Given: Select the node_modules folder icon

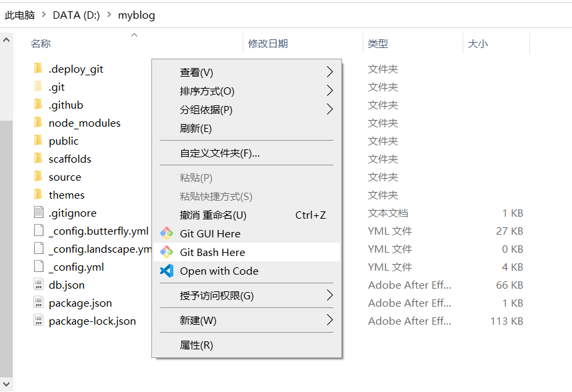Looking at the screenshot, I should click(x=38, y=123).
